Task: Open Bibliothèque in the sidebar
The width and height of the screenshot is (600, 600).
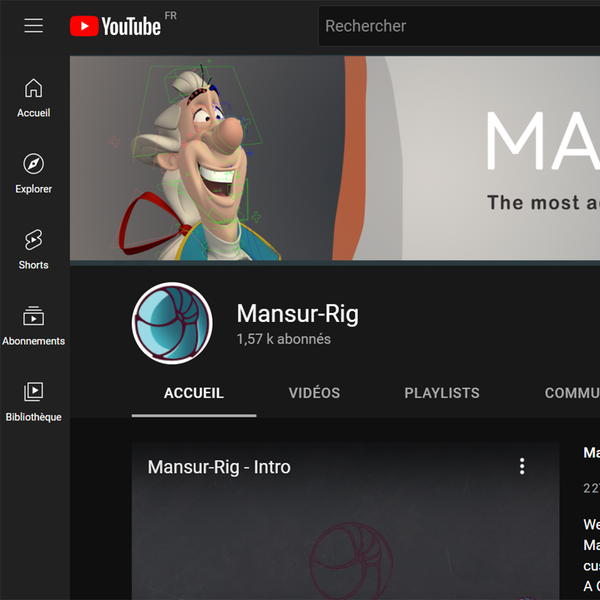Action: tap(33, 401)
